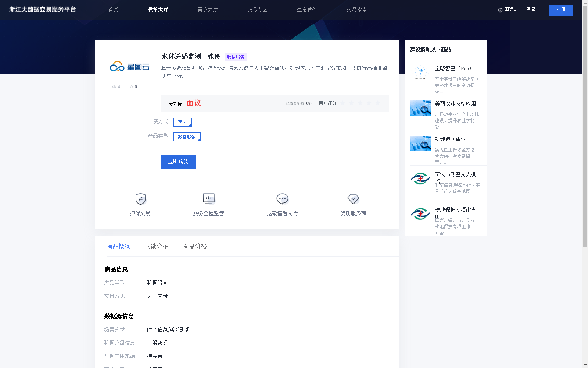Click the scrollbar down arrow

pos(585,365)
